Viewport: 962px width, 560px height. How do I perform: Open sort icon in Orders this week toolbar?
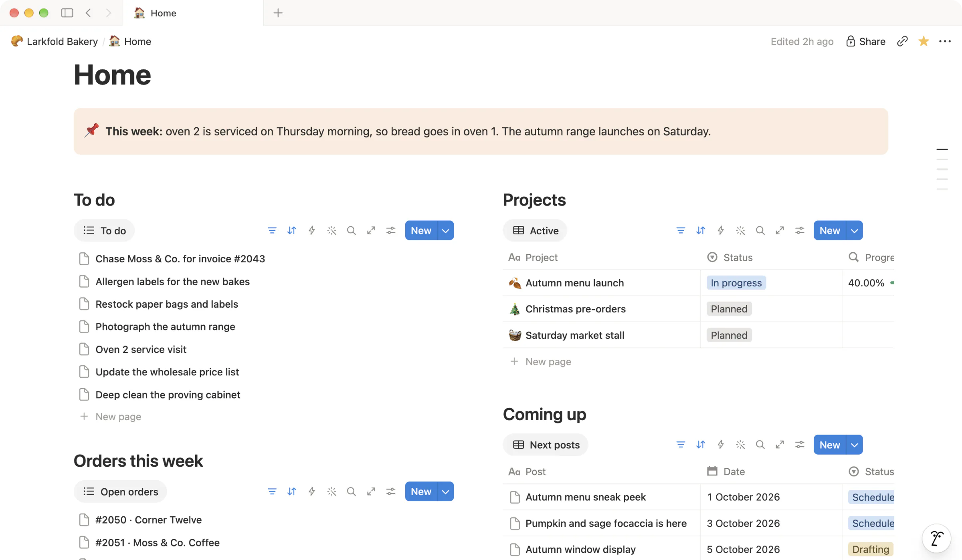pyautogui.click(x=292, y=492)
